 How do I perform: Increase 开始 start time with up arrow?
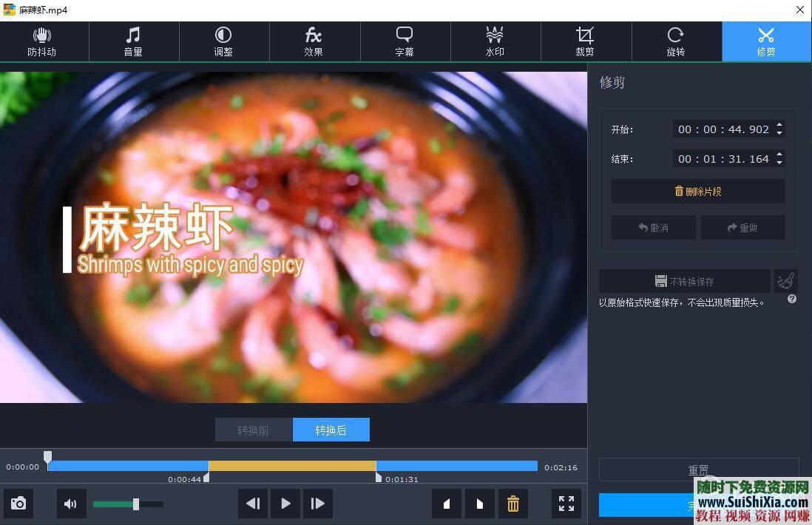click(x=779, y=125)
